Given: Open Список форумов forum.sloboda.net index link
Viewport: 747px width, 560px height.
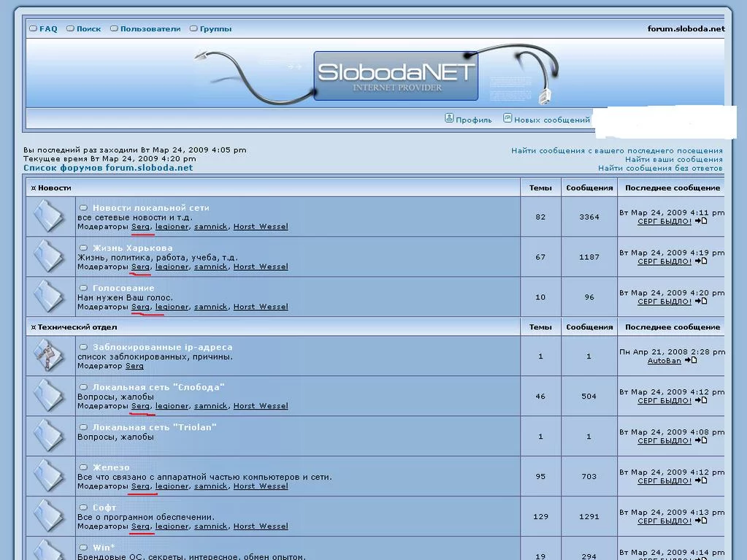Looking at the screenshot, I should [108, 168].
